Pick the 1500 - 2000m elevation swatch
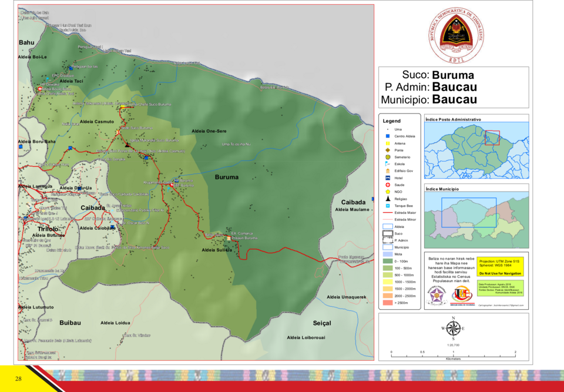The width and height of the screenshot is (564, 392). pos(388,289)
